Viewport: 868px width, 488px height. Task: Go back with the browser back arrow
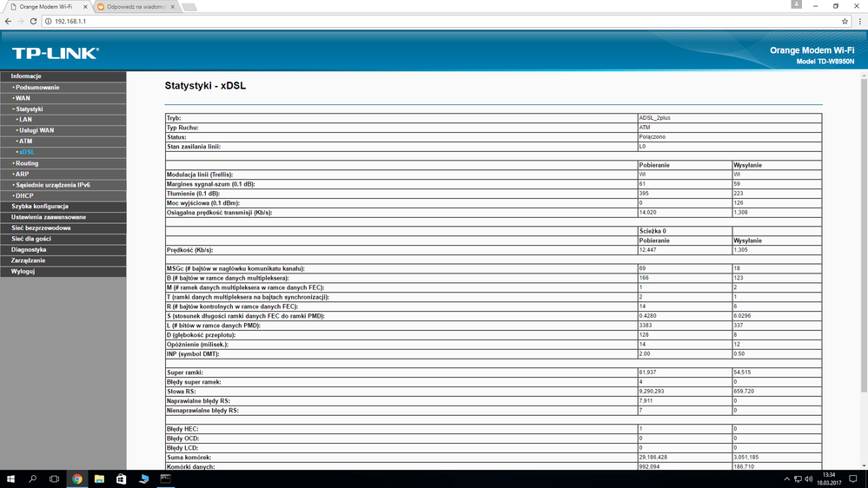tap(8, 21)
